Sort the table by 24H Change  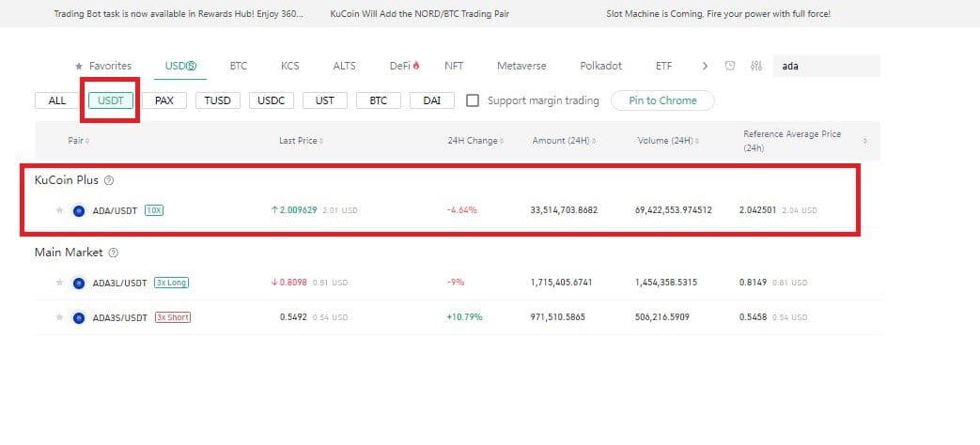pyautogui.click(x=475, y=141)
